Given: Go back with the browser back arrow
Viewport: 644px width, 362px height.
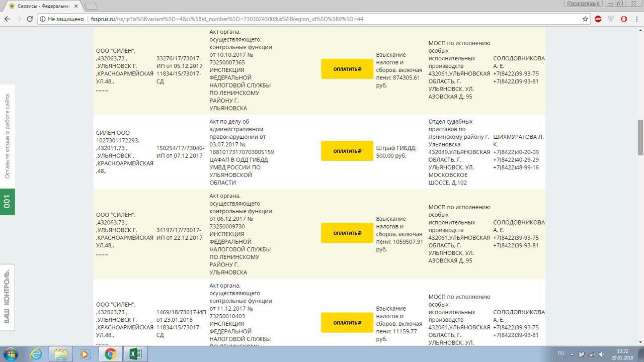Looking at the screenshot, I should (x=7, y=19).
